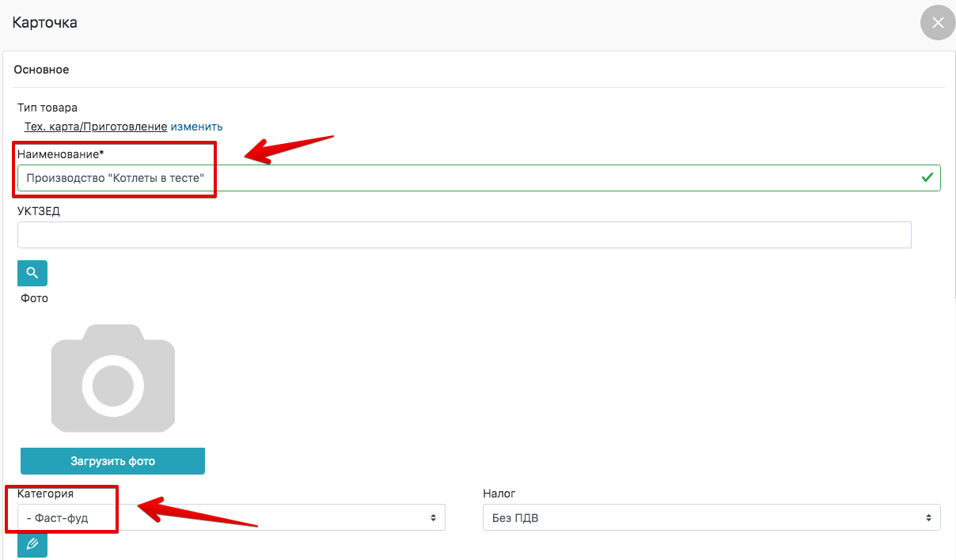Click the Налог label

pos(499,494)
